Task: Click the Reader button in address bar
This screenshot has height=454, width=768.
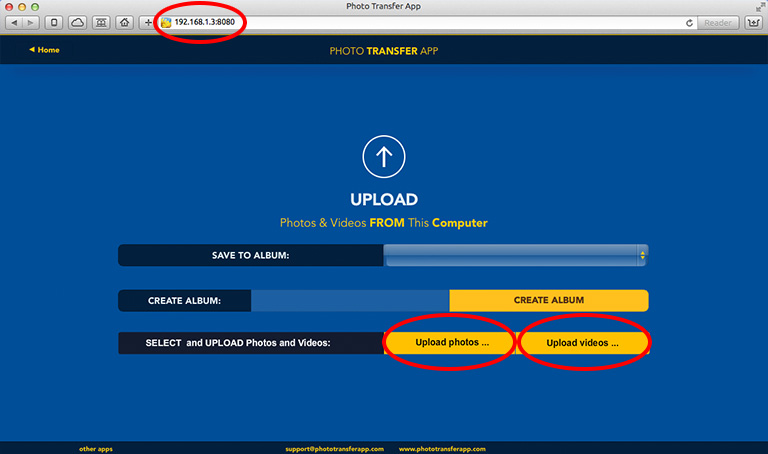Action: (718, 23)
